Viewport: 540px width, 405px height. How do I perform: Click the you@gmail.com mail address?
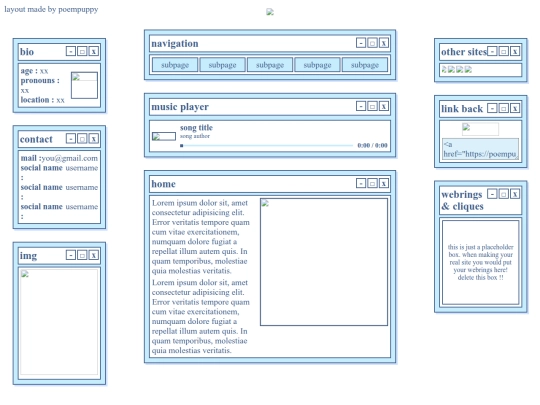tap(70, 158)
